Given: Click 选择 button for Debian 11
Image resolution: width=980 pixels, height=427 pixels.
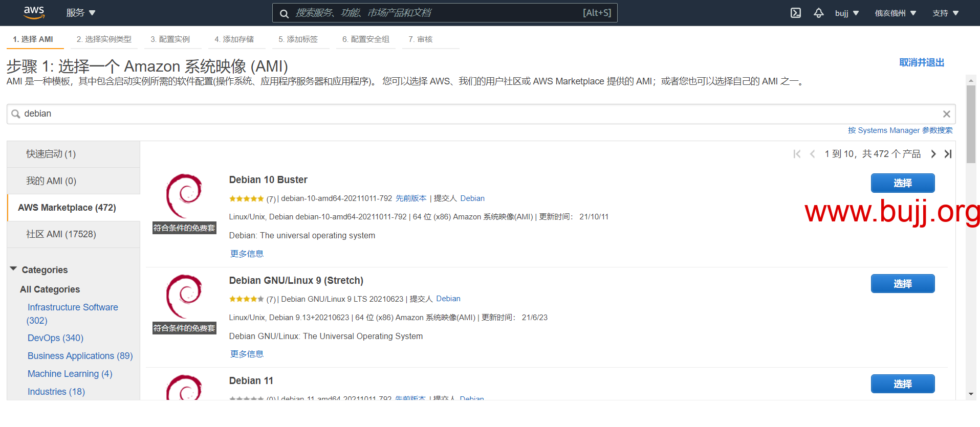Looking at the screenshot, I should pos(903,384).
